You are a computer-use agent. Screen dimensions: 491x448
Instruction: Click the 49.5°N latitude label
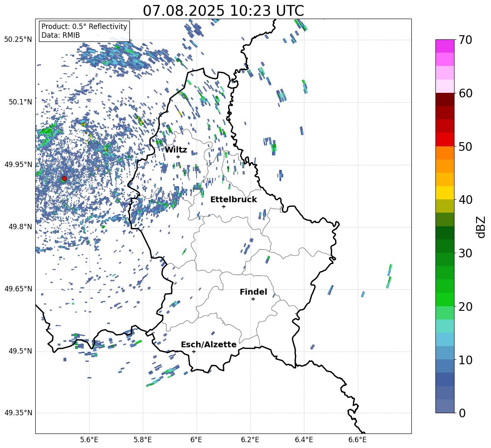[x=20, y=351]
